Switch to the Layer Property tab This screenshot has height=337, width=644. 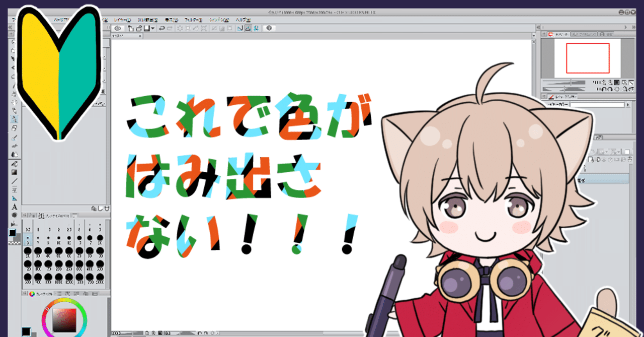pos(563,97)
